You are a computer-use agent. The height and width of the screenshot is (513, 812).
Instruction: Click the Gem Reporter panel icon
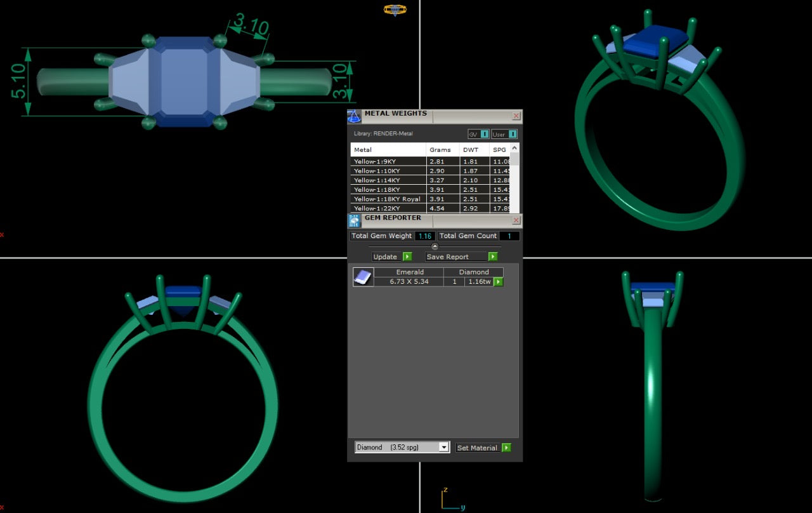354,220
